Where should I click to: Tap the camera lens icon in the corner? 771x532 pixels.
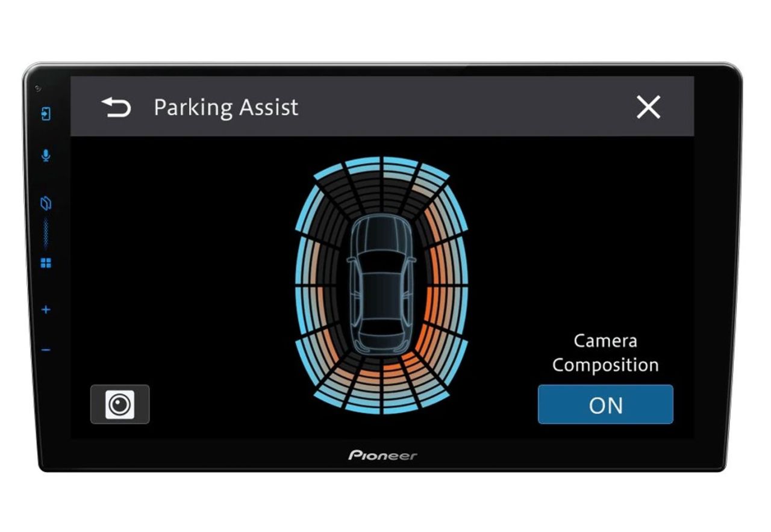point(120,403)
